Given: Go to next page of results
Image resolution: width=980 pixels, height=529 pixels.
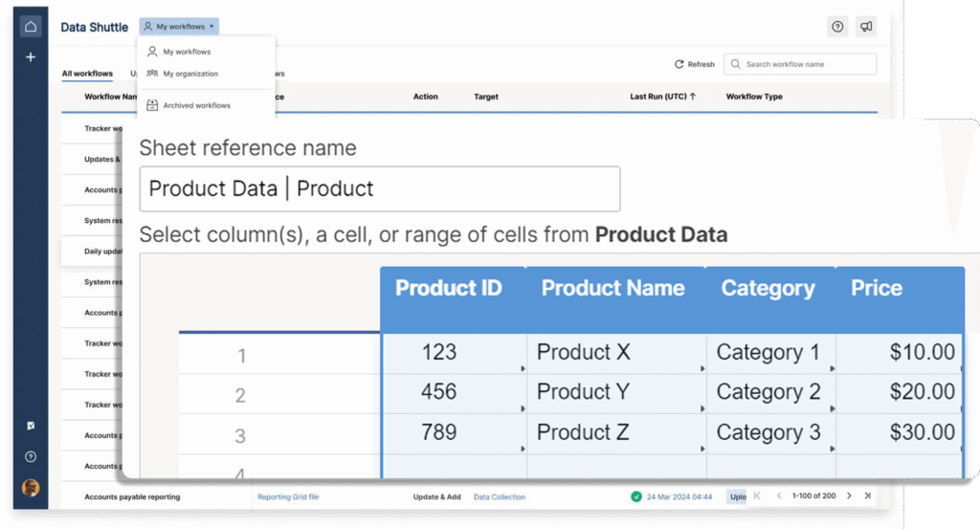Looking at the screenshot, I should pyautogui.click(x=849, y=496).
